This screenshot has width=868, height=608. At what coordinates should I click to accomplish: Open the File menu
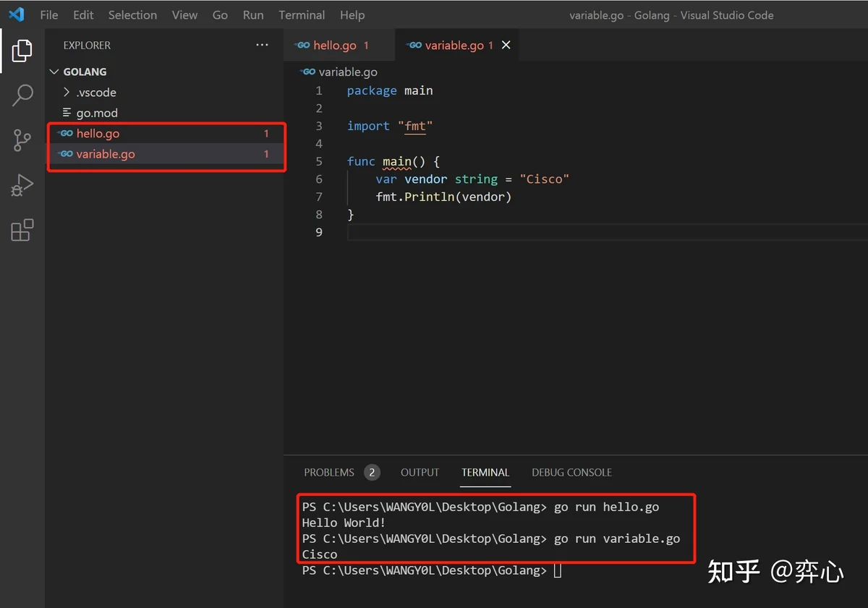(49, 14)
